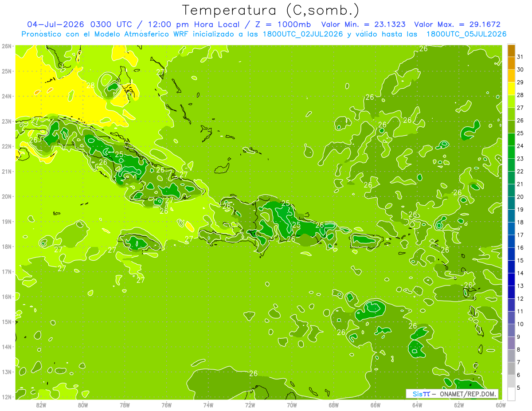Click the latitude axis label "26N"
Viewport: 532px width, 411px height.
pos(6,46)
